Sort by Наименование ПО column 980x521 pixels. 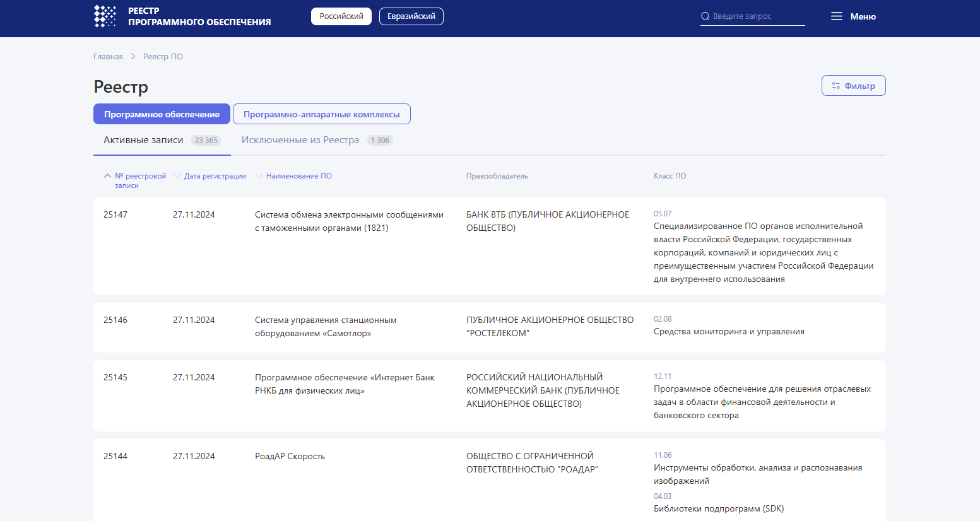(298, 176)
